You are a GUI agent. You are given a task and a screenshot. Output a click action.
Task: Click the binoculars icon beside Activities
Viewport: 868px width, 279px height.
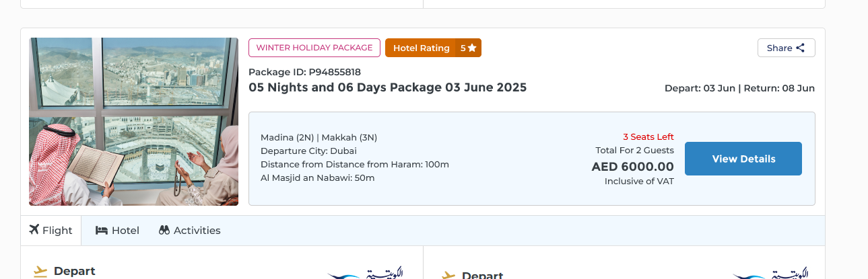pos(164,231)
